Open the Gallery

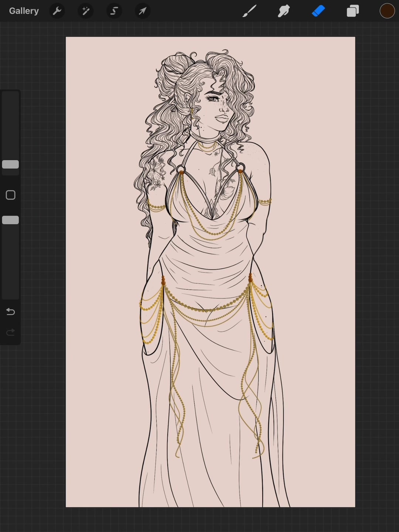(24, 11)
